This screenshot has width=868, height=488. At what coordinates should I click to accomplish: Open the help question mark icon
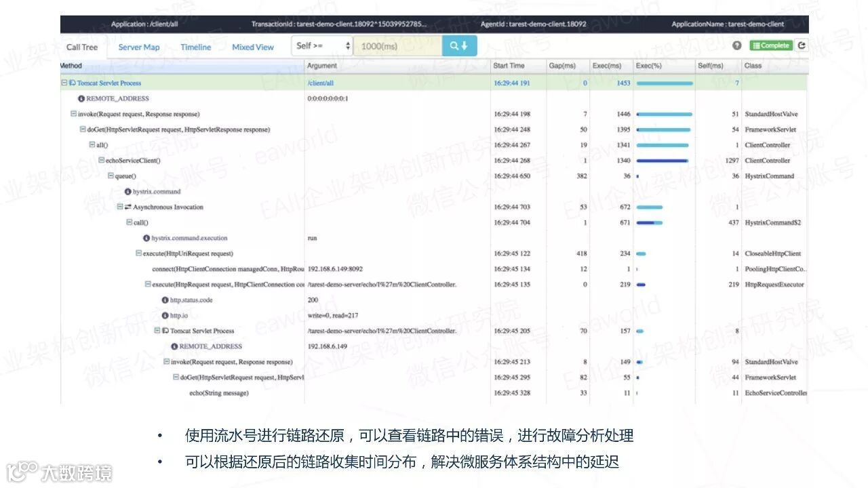pyautogui.click(x=736, y=45)
